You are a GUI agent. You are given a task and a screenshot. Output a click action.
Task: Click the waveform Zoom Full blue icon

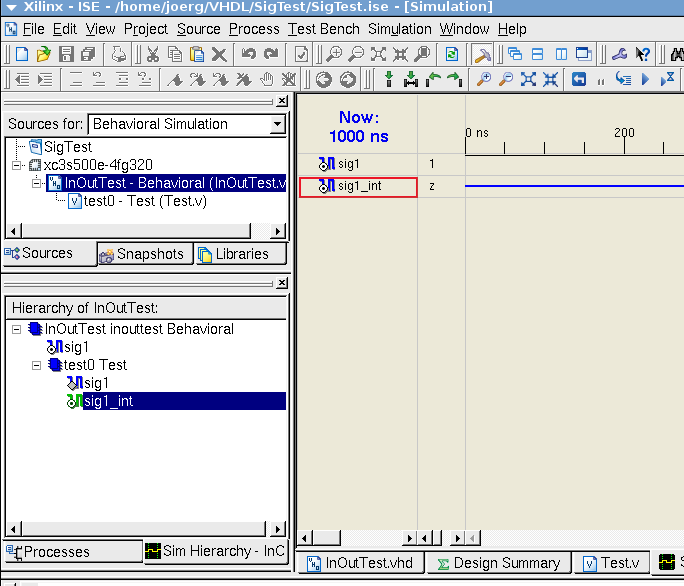528,79
